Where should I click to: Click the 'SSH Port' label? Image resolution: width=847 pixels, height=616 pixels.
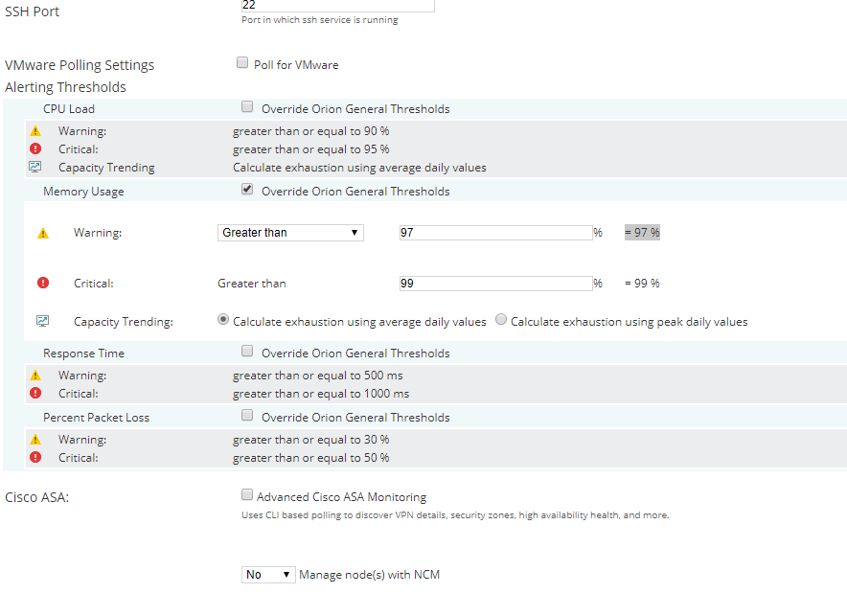pos(32,11)
